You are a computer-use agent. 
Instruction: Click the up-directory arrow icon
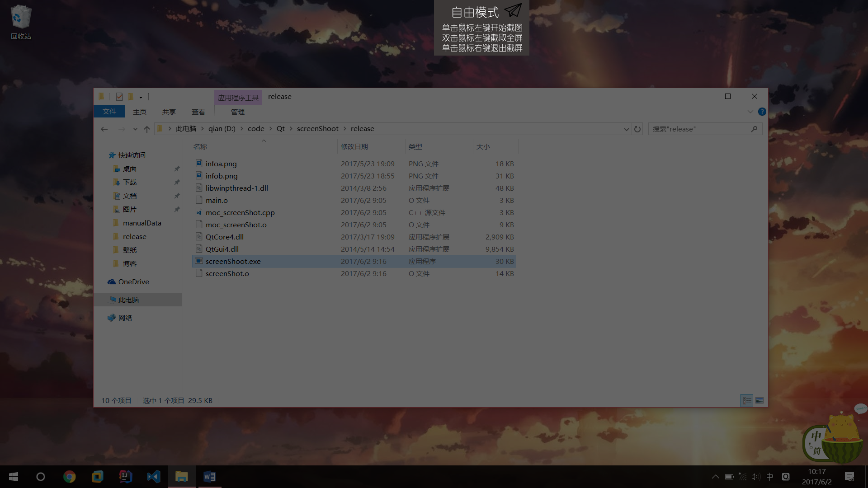(x=147, y=129)
